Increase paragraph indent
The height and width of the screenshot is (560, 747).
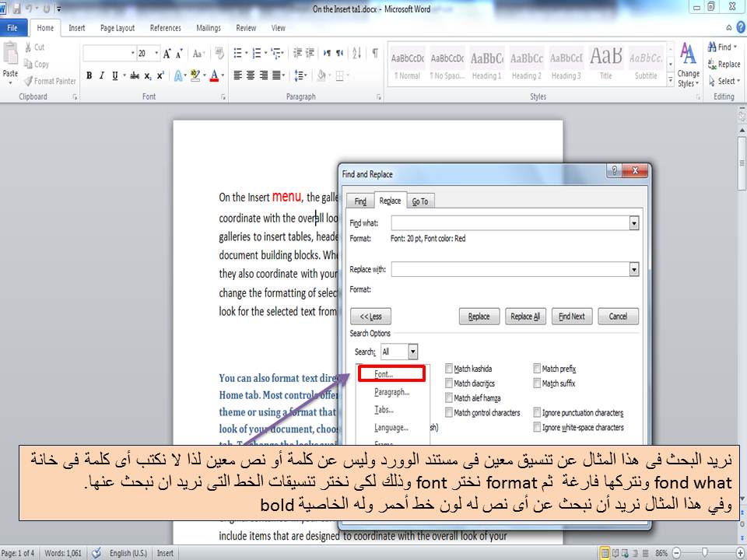[310, 54]
